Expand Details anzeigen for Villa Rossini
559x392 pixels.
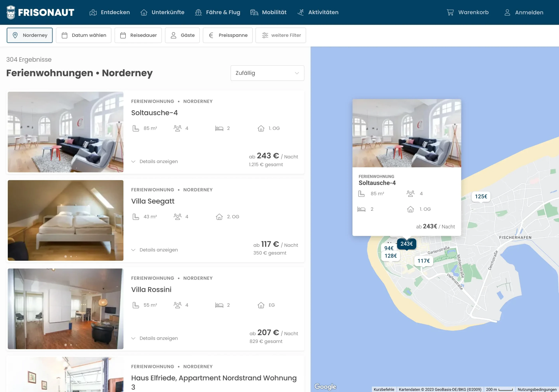point(155,338)
